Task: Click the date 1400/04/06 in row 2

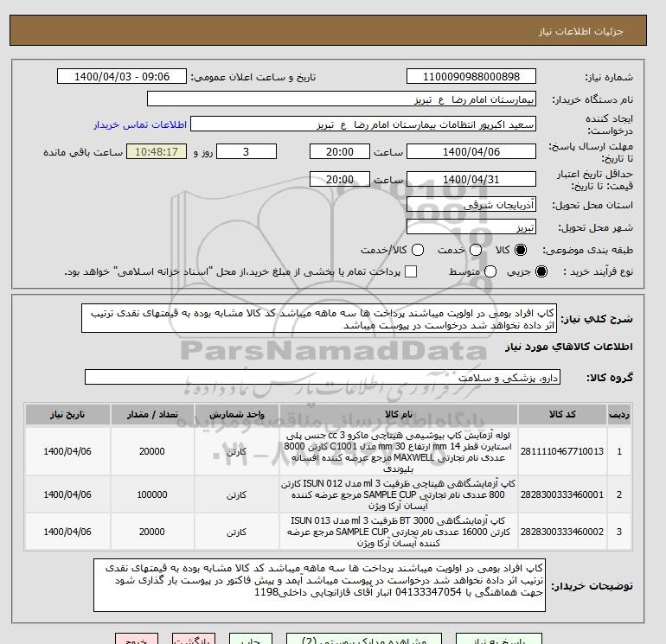Action: pyautogui.click(x=67, y=494)
